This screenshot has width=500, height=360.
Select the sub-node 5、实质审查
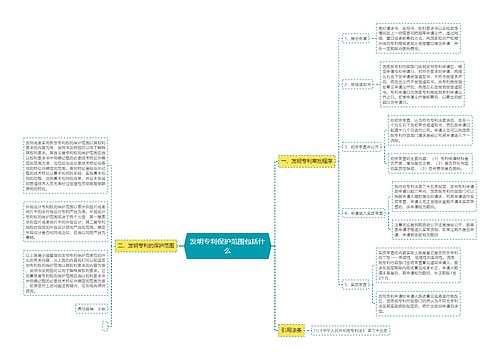(x=356, y=285)
